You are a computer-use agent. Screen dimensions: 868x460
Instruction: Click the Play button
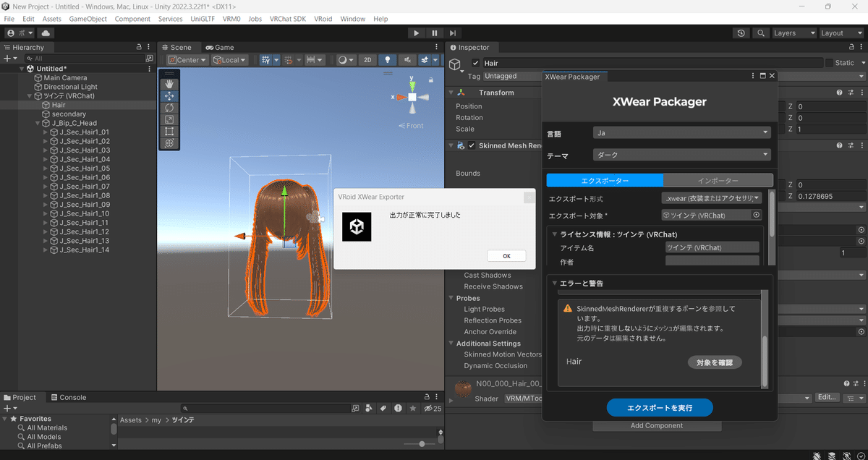coord(416,33)
